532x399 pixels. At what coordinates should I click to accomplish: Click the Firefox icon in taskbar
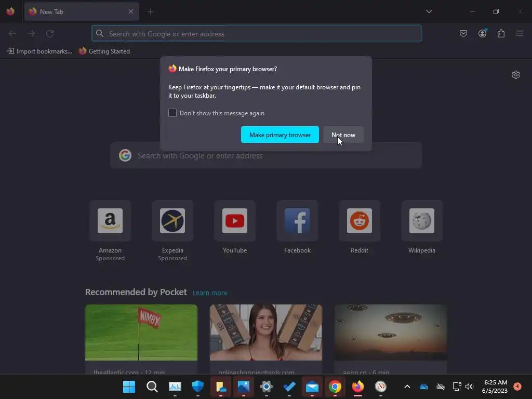click(358, 387)
